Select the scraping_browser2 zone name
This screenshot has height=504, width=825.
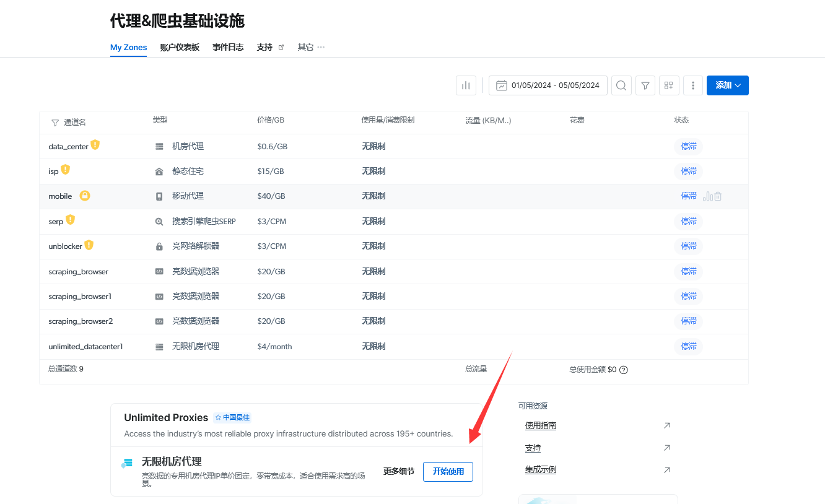pyautogui.click(x=81, y=321)
